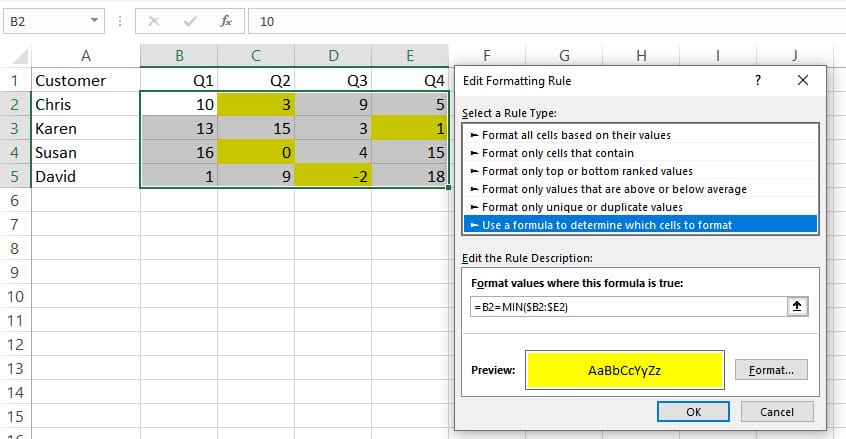Close the Edit Formatting Rule dialog
Screen dimensions: 846x439
coord(803,80)
